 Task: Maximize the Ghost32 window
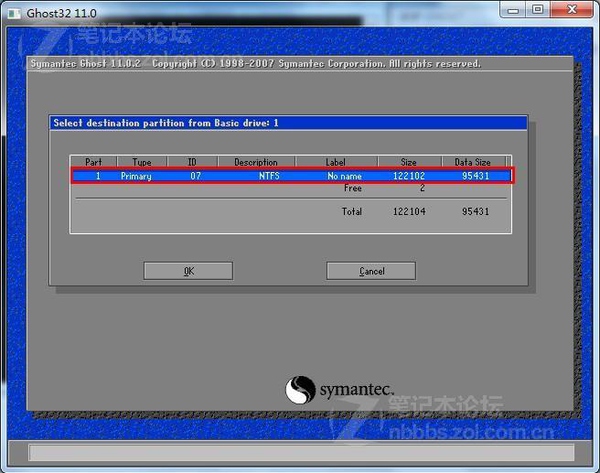click(x=537, y=9)
